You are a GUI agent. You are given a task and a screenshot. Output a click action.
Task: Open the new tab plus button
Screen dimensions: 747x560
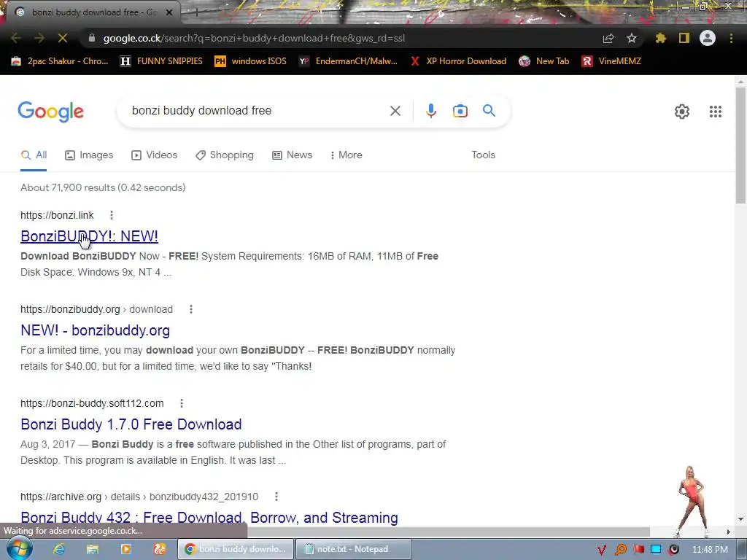coord(196,12)
